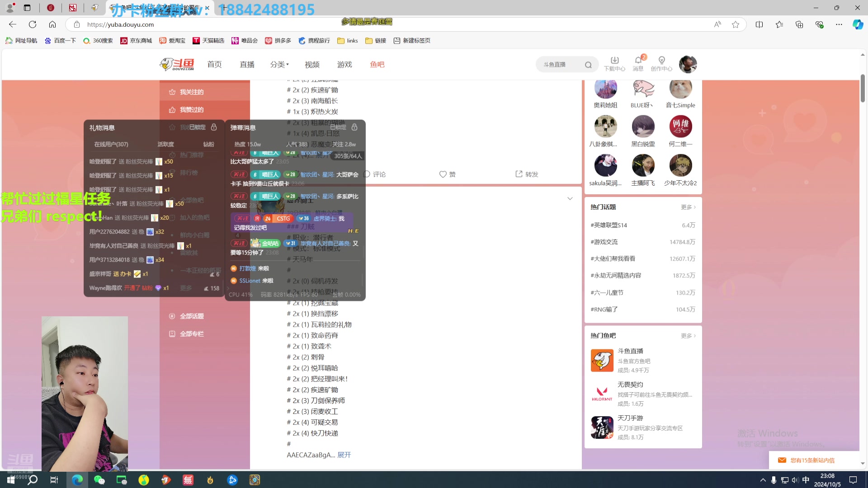Toggle lock on the 弹幕消息 panel
The image size is (868, 488).
coord(354,127)
